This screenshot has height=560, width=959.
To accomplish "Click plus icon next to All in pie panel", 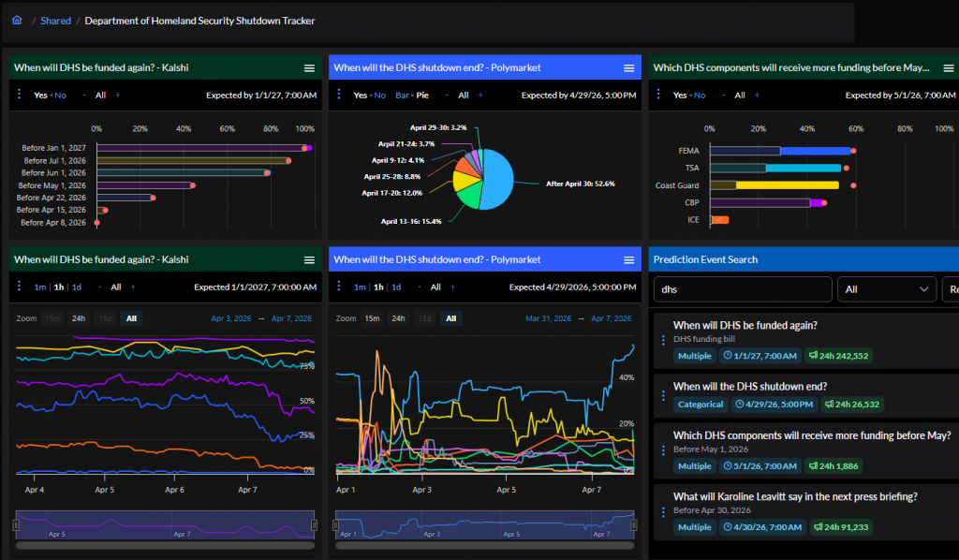I will tap(479, 96).
